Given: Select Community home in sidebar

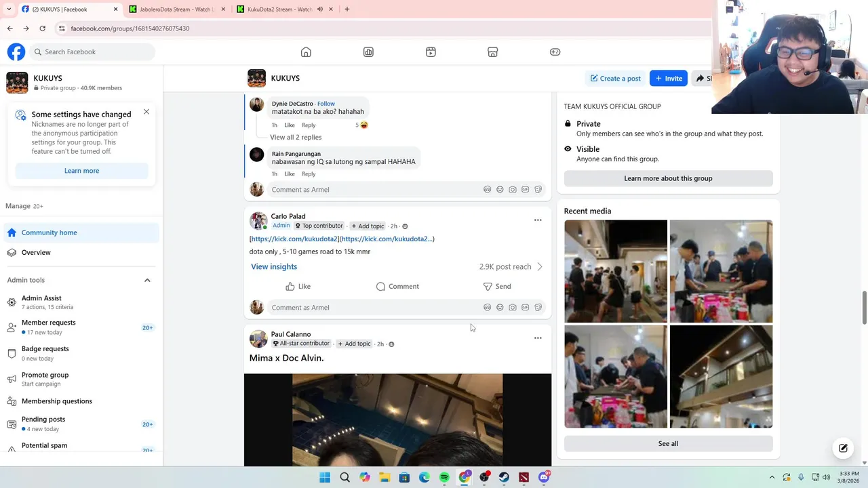Looking at the screenshot, I should (81, 232).
